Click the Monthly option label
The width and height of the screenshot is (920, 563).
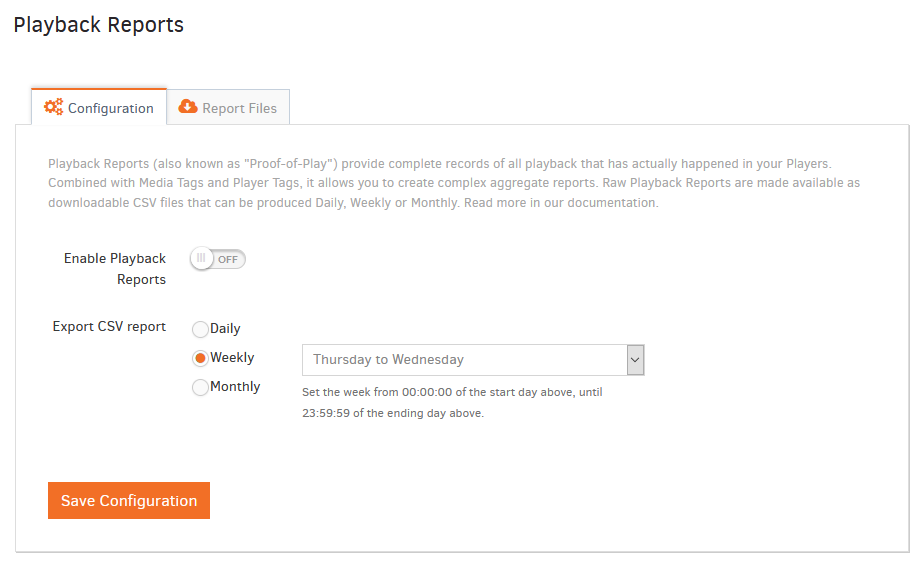[x=235, y=386]
